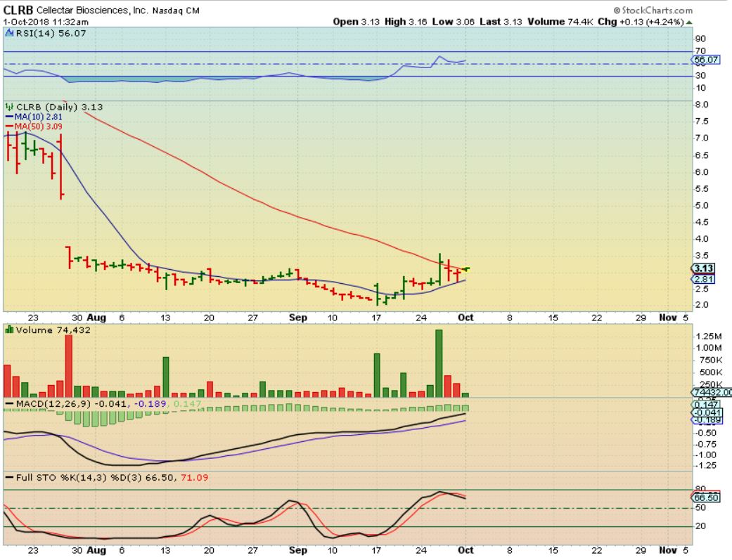Click the Low 3.06 value in header
Image resolution: width=732 pixels, height=560 pixels.
tap(454, 22)
